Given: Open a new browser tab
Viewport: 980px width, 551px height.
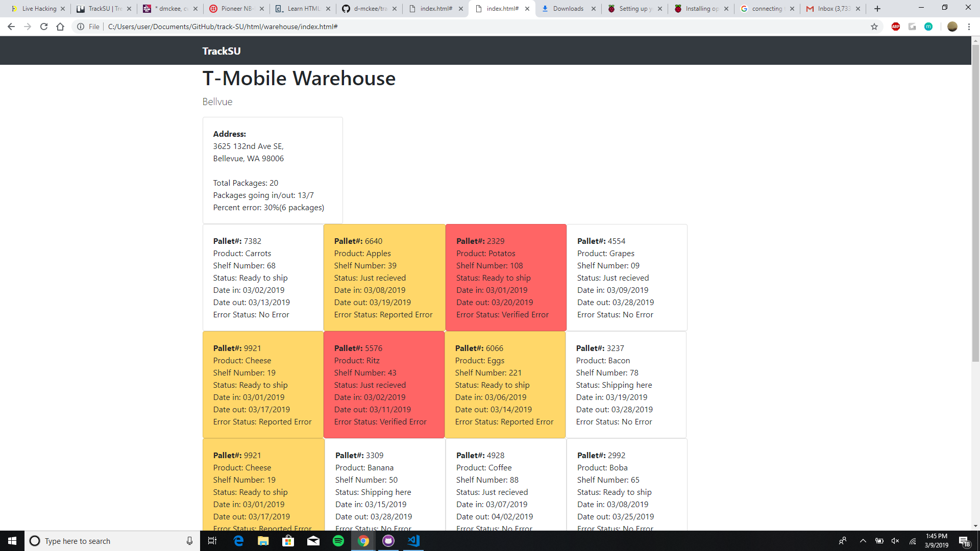Looking at the screenshot, I should pos(877,9).
